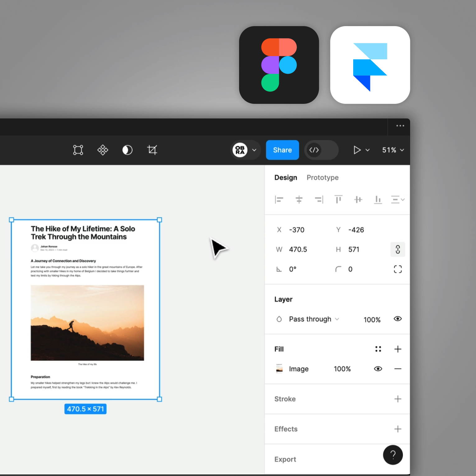Click the hiker mountain photo in frame
The width and height of the screenshot is (476, 476).
point(87,323)
